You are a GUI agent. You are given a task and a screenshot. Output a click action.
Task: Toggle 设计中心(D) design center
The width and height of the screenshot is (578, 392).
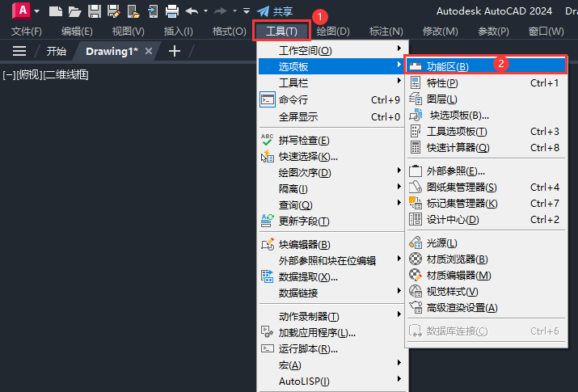(x=486, y=220)
